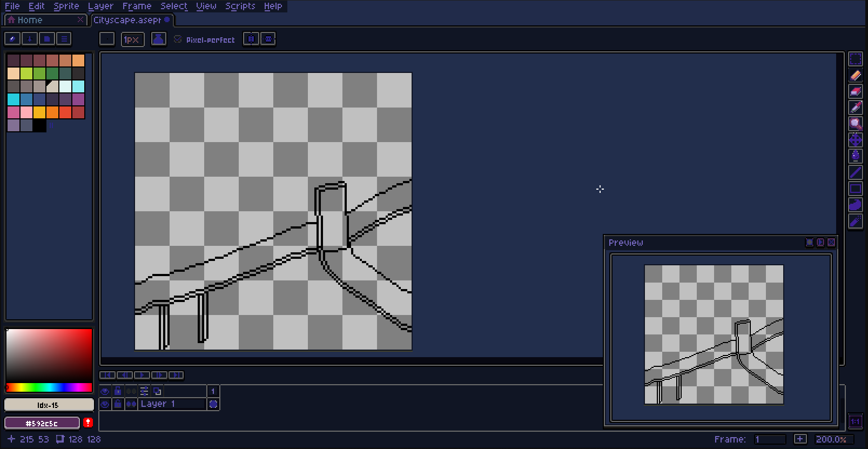
Task: Select the Paint Bucket tool
Action: pos(856,156)
